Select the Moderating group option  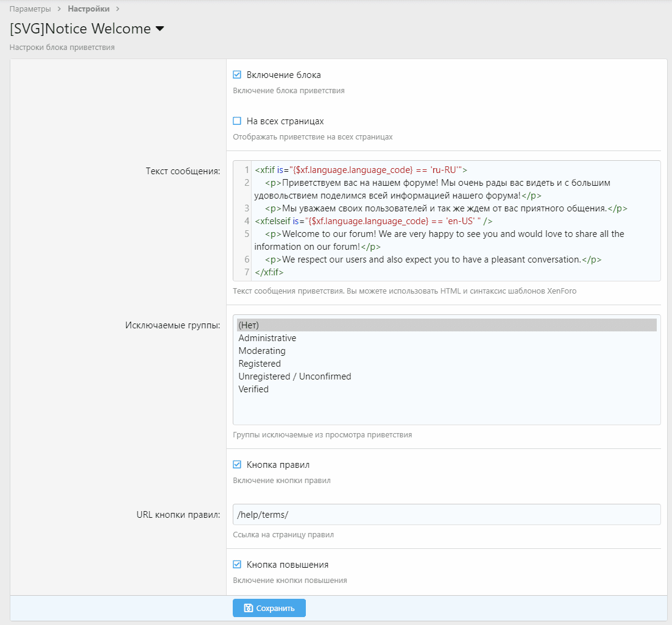(262, 351)
